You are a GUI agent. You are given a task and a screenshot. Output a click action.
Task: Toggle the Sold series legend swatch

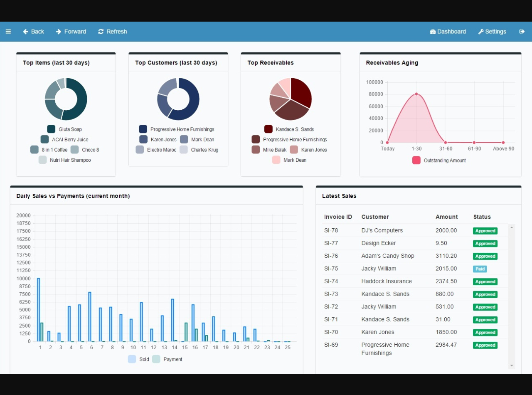(132, 359)
